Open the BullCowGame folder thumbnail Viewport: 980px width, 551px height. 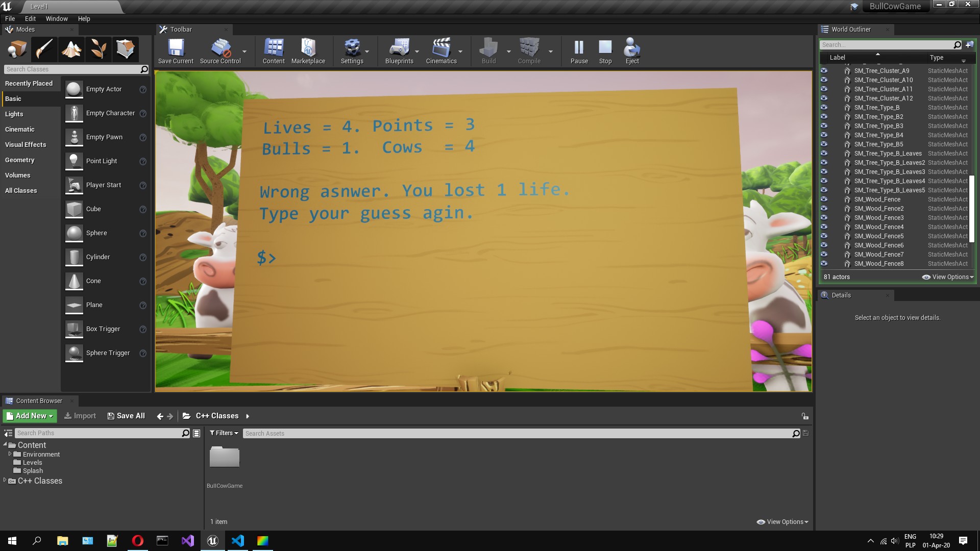pos(224,457)
